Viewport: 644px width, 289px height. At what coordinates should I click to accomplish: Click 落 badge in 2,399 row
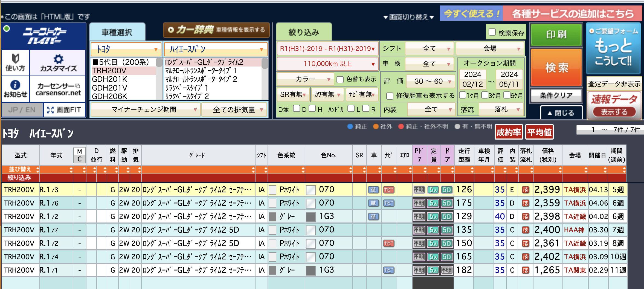(525, 190)
